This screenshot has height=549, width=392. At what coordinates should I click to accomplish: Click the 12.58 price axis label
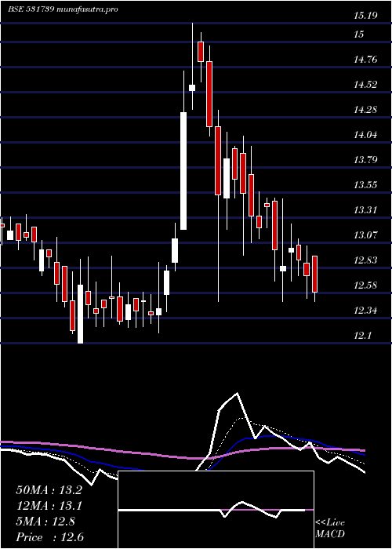365,285
